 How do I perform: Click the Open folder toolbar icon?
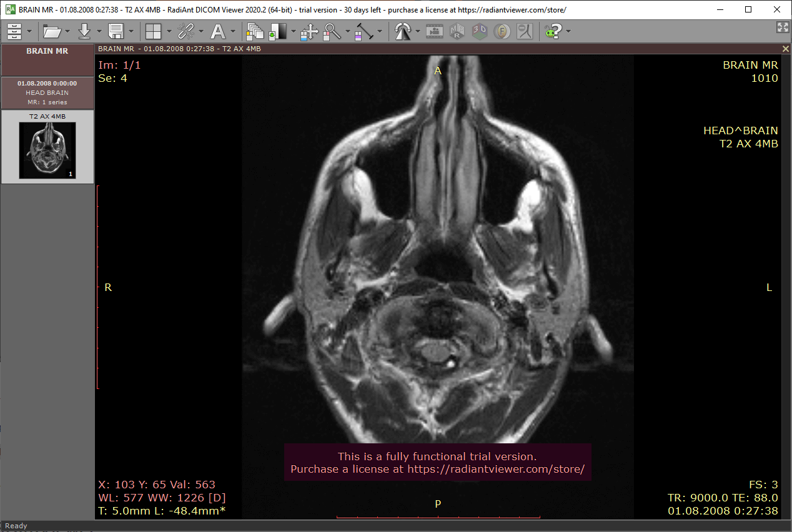pos(52,31)
